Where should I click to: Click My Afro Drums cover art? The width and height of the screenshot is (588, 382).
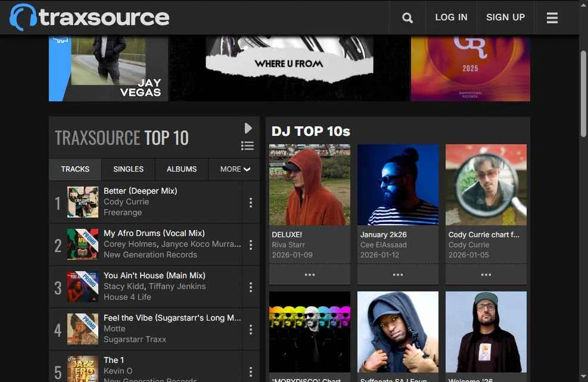(x=83, y=245)
